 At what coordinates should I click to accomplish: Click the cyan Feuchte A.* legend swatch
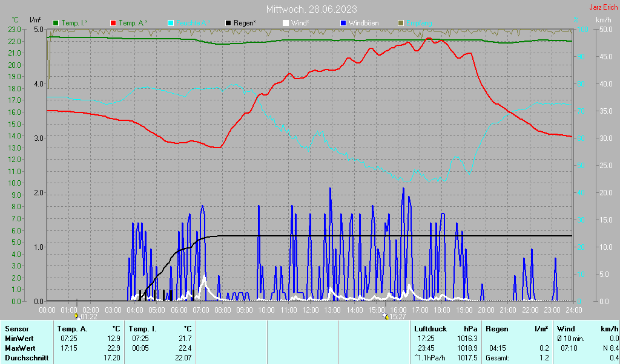coord(171,24)
